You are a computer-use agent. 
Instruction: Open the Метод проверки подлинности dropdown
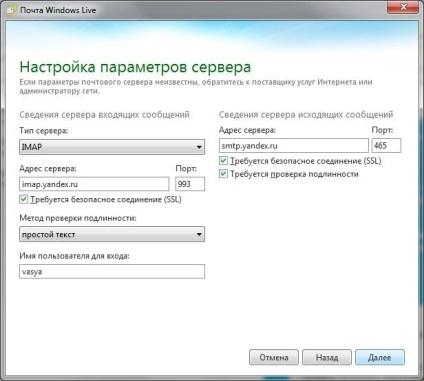pyautogui.click(x=112, y=234)
